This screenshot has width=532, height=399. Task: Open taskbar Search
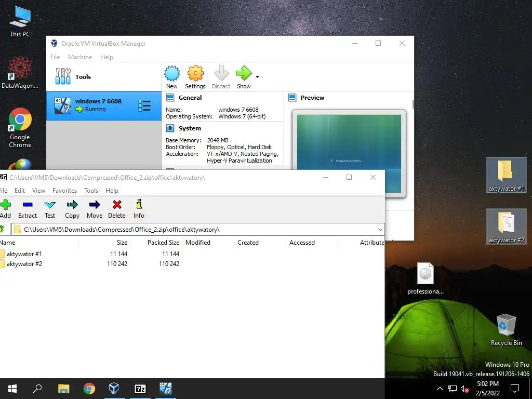click(x=37, y=389)
